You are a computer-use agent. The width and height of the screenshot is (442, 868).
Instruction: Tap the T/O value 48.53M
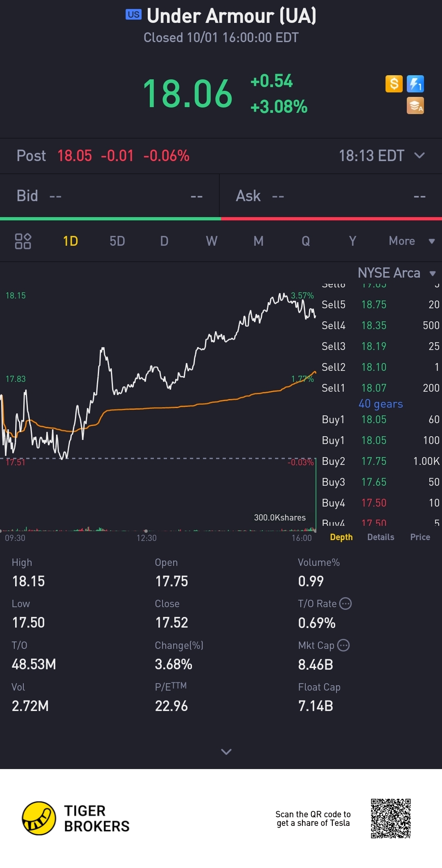[34, 664]
